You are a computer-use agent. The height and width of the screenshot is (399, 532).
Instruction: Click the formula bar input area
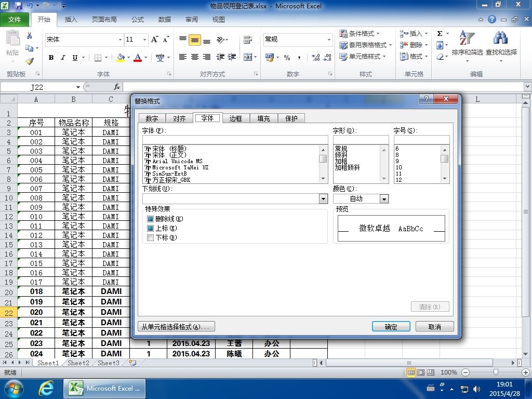(323, 87)
